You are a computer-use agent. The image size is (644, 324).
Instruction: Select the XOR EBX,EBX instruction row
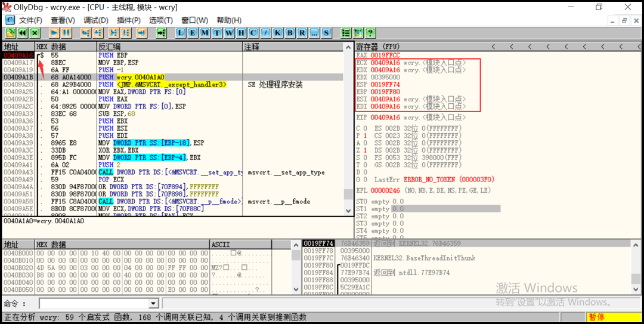click(172, 150)
